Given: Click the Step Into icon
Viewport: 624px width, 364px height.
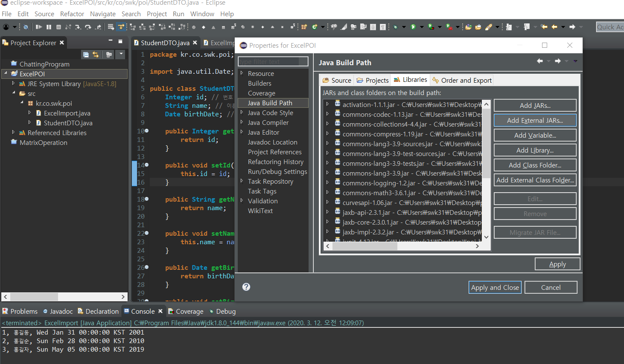Looking at the screenshot, I should [x=78, y=27].
